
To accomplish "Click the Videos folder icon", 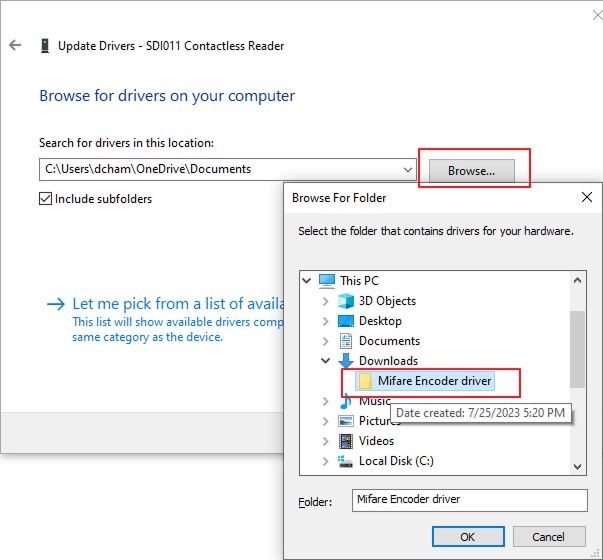I will (x=346, y=441).
